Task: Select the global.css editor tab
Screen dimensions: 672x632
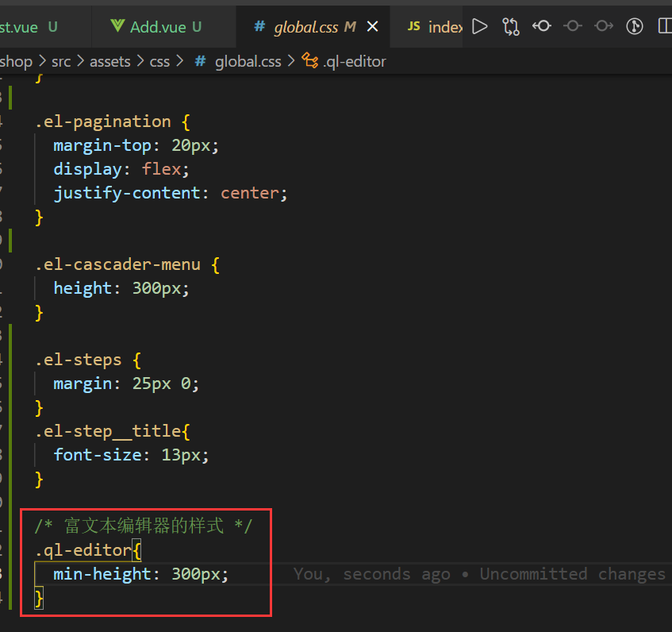Action: [313, 27]
